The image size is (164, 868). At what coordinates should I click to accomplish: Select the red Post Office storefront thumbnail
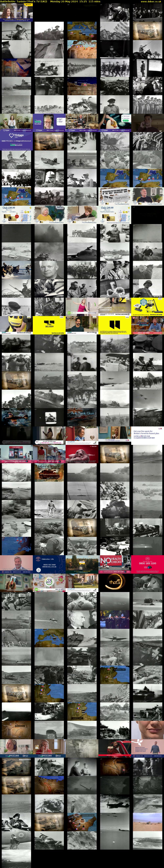click(x=16, y=454)
